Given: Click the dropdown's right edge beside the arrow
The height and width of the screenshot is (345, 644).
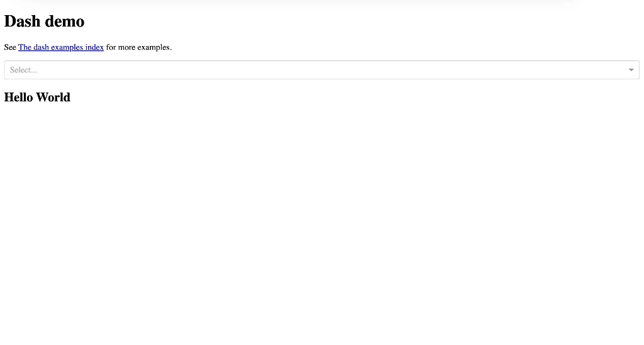Looking at the screenshot, I should click(x=638, y=70).
